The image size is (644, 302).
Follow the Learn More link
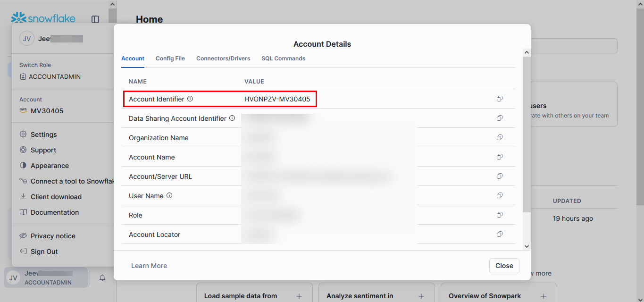[149, 266]
